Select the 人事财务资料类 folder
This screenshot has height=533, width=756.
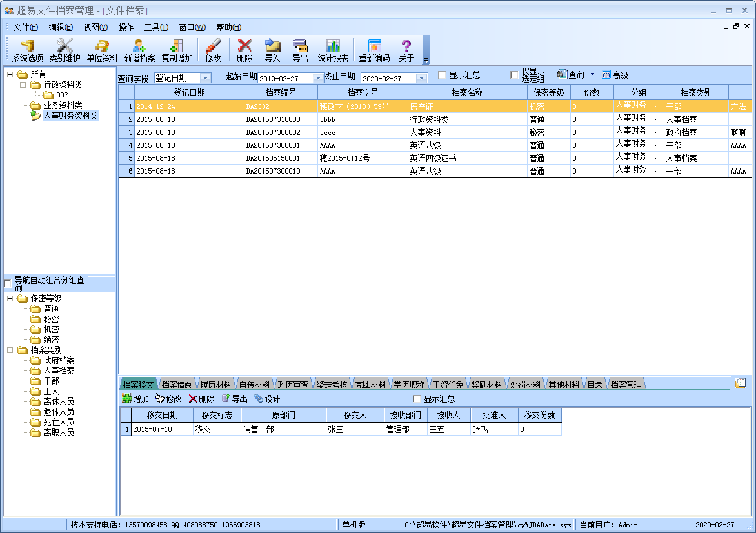[70, 116]
